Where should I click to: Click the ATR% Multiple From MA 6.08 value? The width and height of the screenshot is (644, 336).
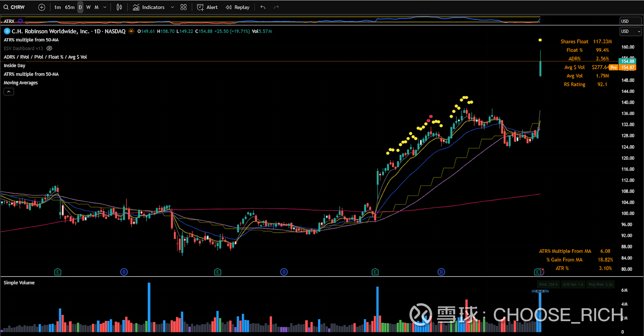click(x=605, y=251)
